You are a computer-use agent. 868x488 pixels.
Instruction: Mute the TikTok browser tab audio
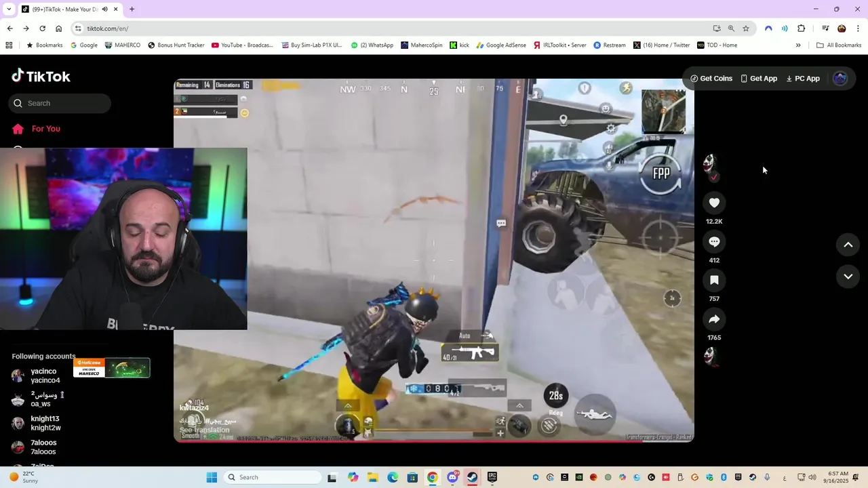tap(104, 9)
